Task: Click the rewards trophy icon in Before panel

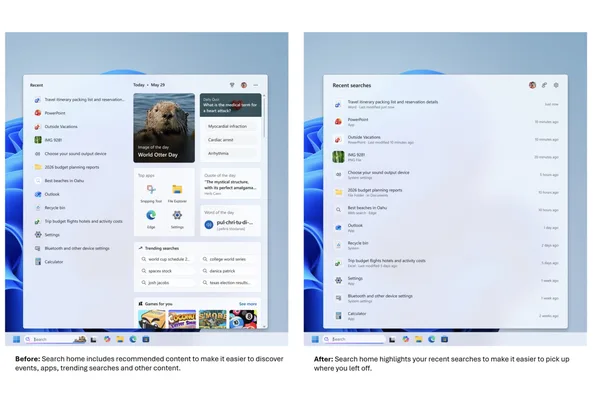Action: pos(232,85)
